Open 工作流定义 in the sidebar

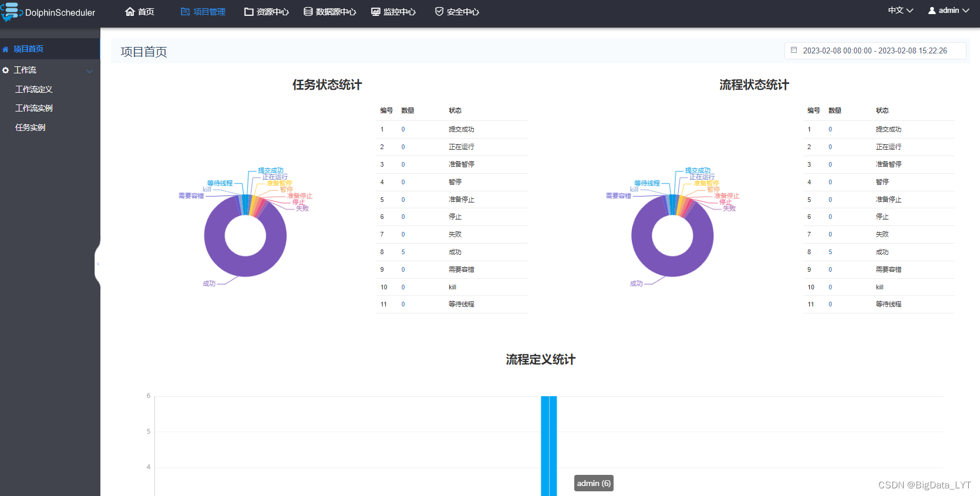[x=34, y=89]
